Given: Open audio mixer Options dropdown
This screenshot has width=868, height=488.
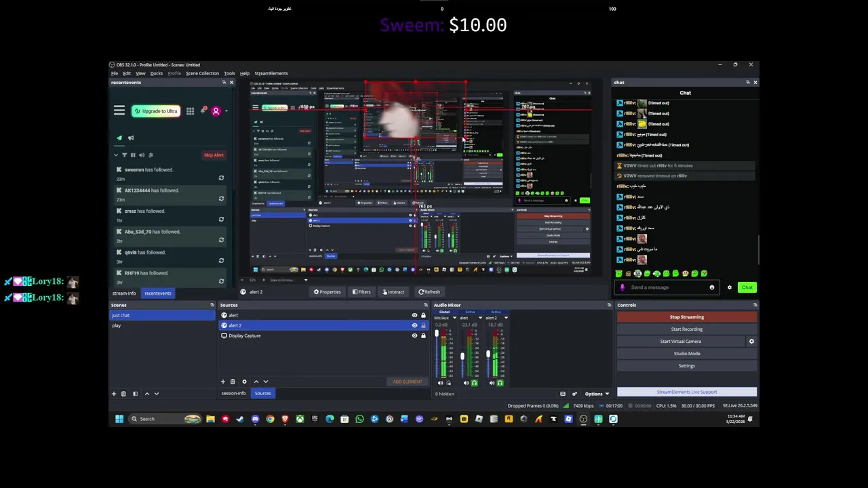Looking at the screenshot, I should pyautogui.click(x=597, y=394).
